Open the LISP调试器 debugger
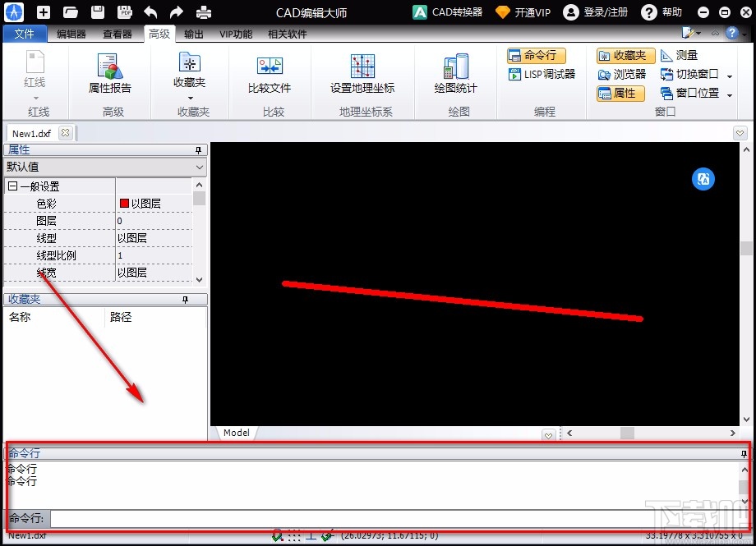The height and width of the screenshot is (546, 756). [x=542, y=74]
